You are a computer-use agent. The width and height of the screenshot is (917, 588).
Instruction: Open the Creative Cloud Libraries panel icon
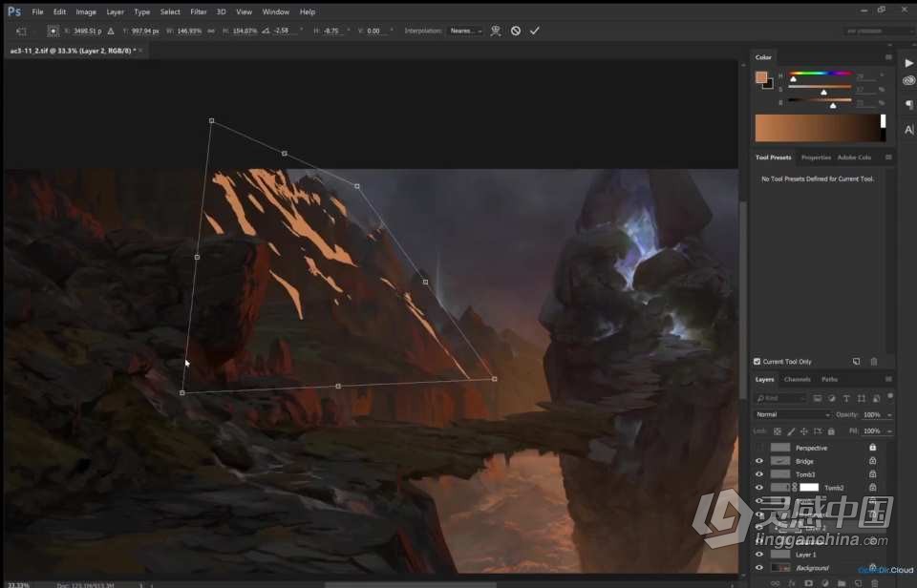coord(908,81)
